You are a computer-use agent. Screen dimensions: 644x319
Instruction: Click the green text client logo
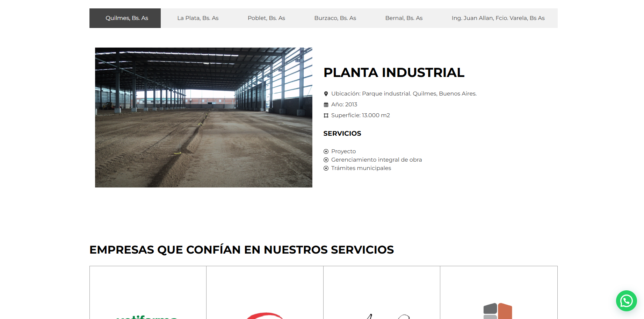point(147,317)
